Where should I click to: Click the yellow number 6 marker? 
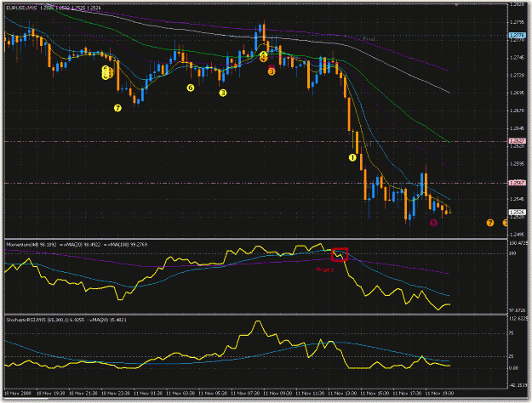click(x=191, y=88)
